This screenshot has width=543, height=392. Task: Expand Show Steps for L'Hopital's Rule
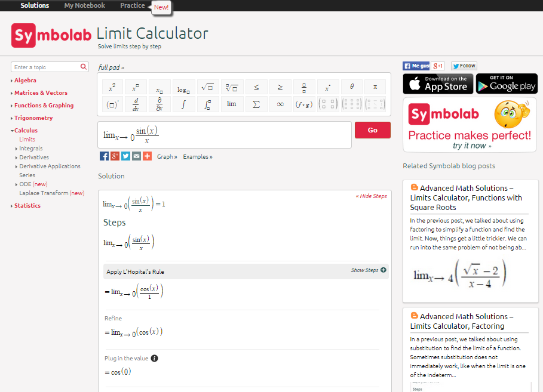(368, 270)
